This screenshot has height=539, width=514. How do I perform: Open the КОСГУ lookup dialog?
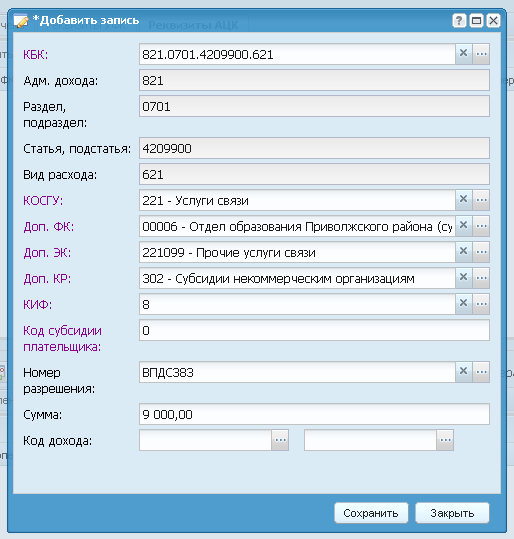coord(481,200)
